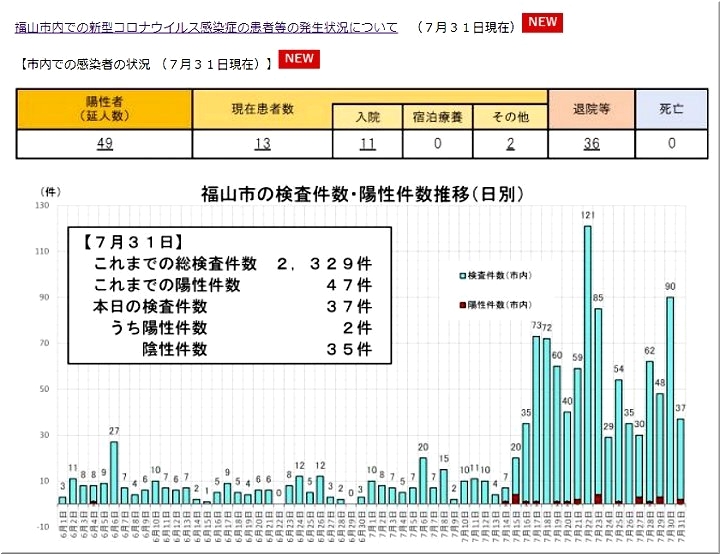The height and width of the screenshot is (554, 720).
Task: Open the 49 positive cases link
Action: (x=104, y=144)
